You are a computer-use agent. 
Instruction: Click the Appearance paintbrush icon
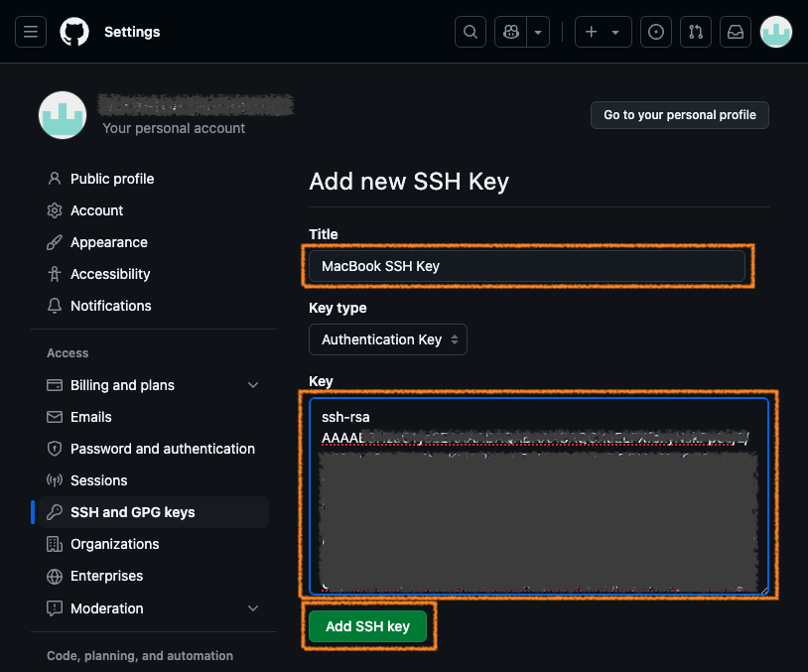coord(55,242)
